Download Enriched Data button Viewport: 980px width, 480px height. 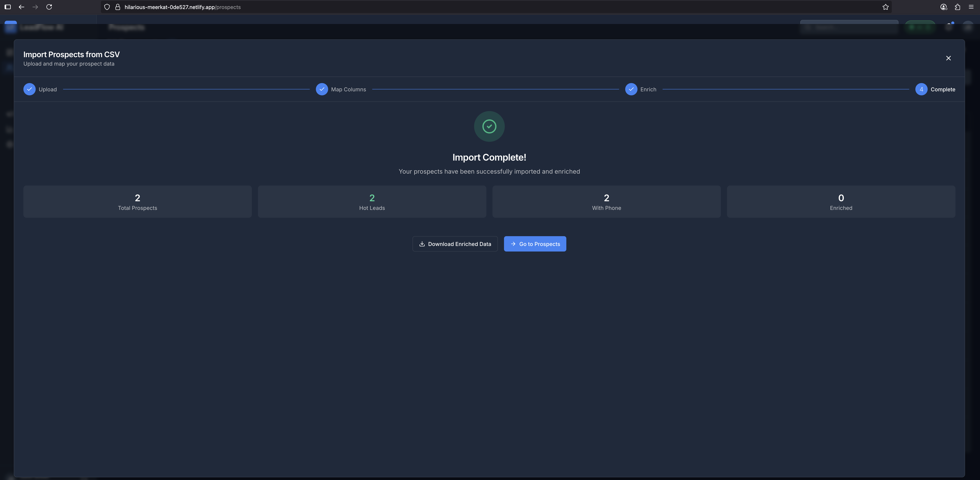pos(455,244)
